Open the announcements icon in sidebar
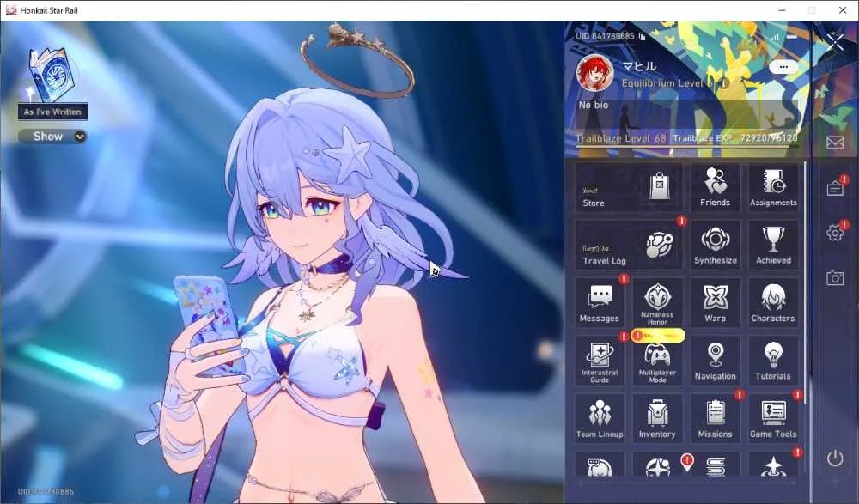859x504 pixels. 835,188
